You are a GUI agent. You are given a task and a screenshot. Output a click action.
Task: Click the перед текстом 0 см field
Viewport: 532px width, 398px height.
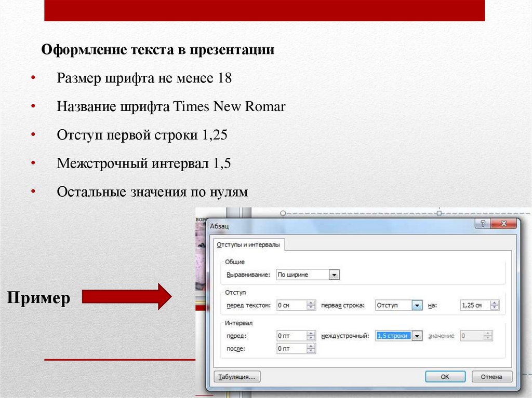pyautogui.click(x=292, y=305)
